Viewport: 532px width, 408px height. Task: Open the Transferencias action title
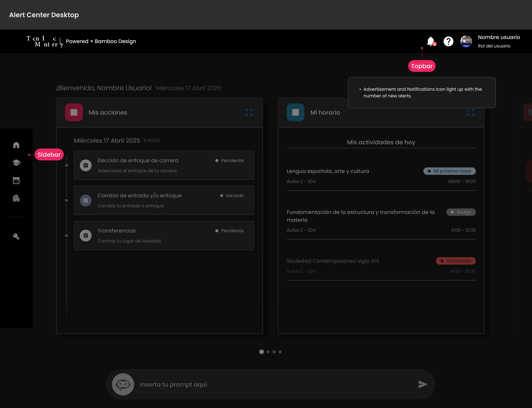(x=117, y=231)
